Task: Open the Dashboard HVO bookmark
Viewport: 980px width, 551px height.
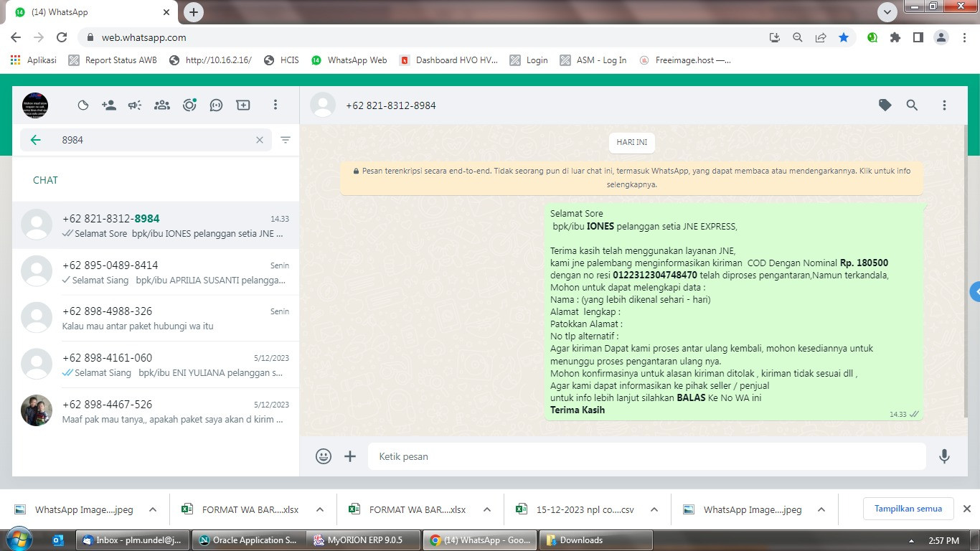Action: (448, 60)
